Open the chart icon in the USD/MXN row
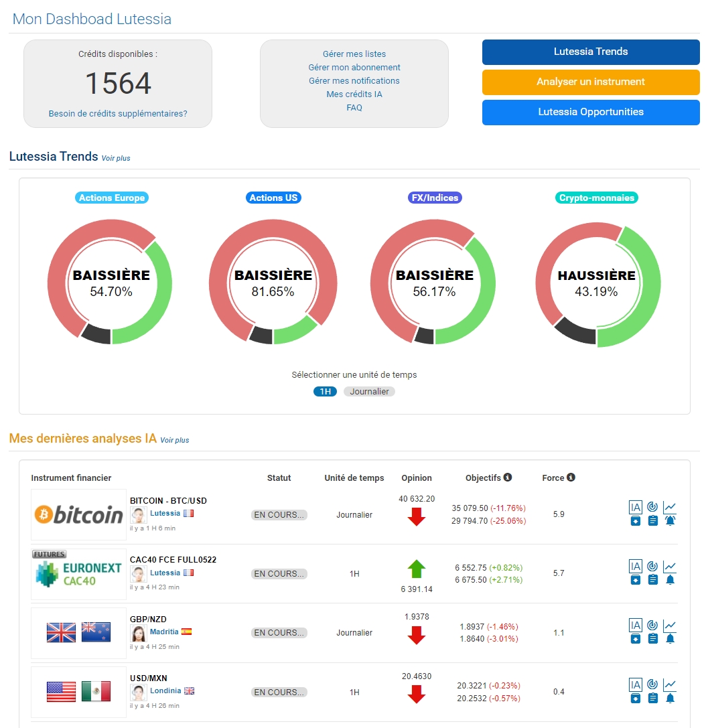The width and height of the screenshot is (708, 728). tap(669, 684)
